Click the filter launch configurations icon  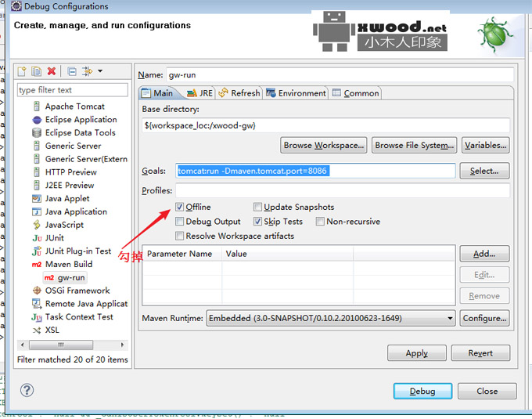pos(87,71)
